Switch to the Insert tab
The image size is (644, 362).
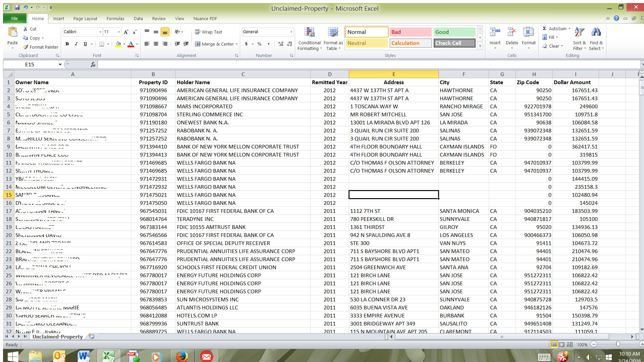point(58,18)
